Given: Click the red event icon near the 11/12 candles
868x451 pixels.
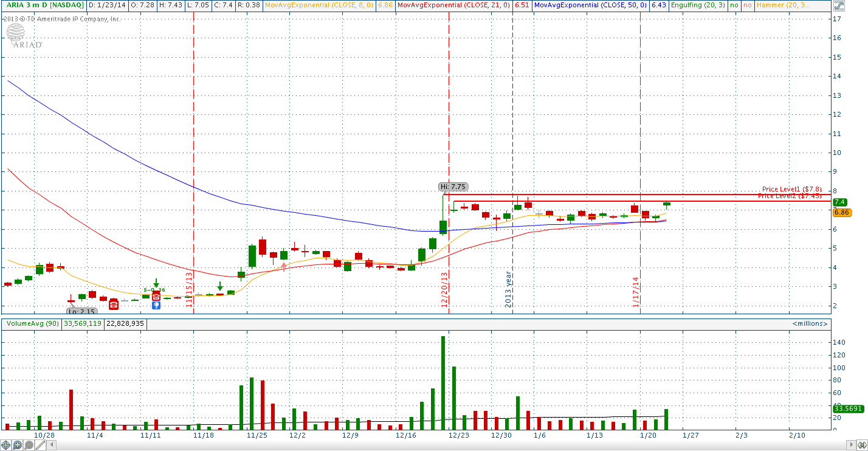Looking at the screenshot, I should 156,296.
